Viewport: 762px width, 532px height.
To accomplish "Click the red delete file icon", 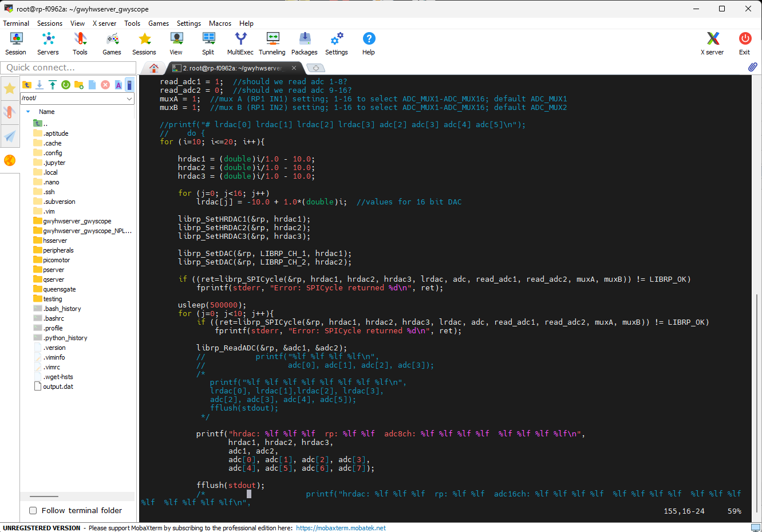I will [x=105, y=85].
